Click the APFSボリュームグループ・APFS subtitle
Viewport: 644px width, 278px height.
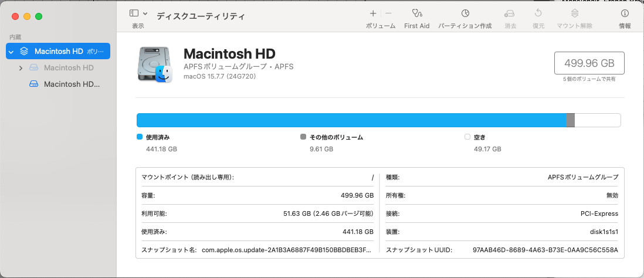(238, 66)
